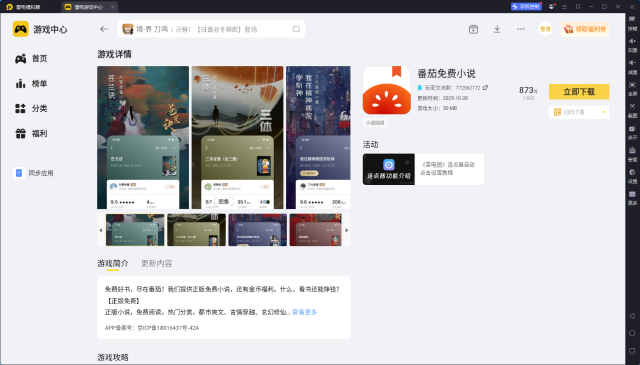Open 同步应用 sync apps
Image resolution: width=640 pixels, height=365 pixels.
pos(33,173)
